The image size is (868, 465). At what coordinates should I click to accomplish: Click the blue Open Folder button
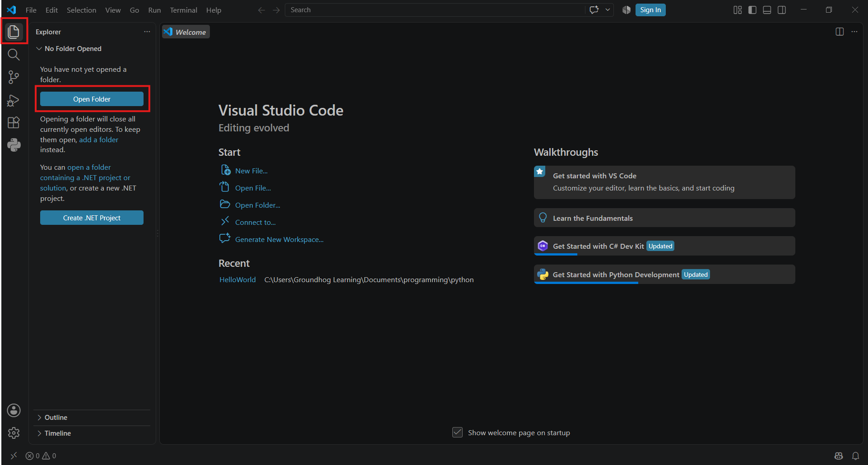coord(92,99)
